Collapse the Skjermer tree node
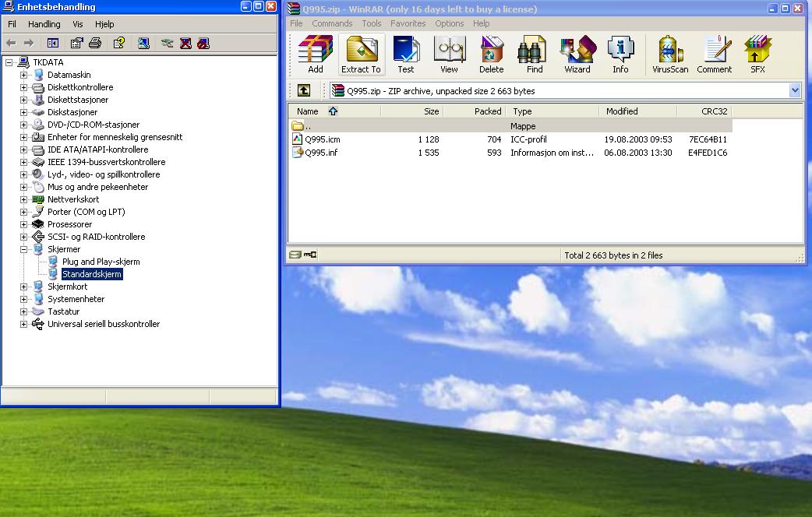Image resolution: width=812 pixels, height=517 pixels. (24, 249)
